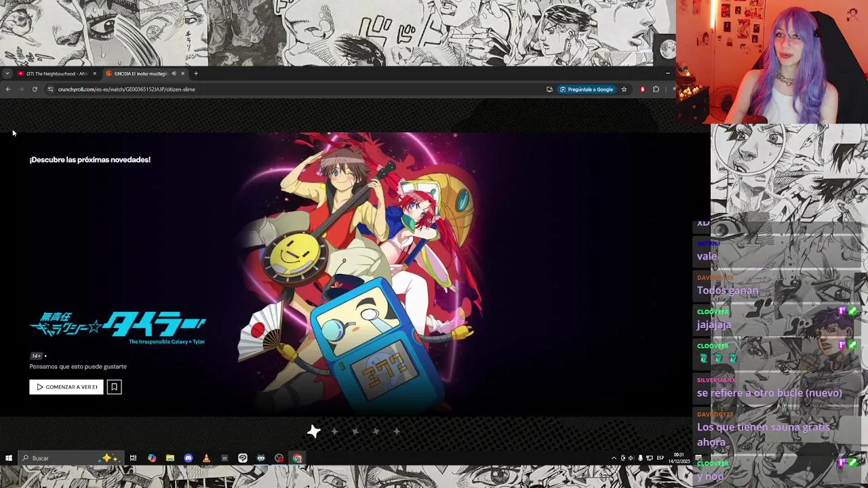The image size is (868, 488).
Task: Launch Copilot from the taskbar
Action: pyautogui.click(x=152, y=458)
